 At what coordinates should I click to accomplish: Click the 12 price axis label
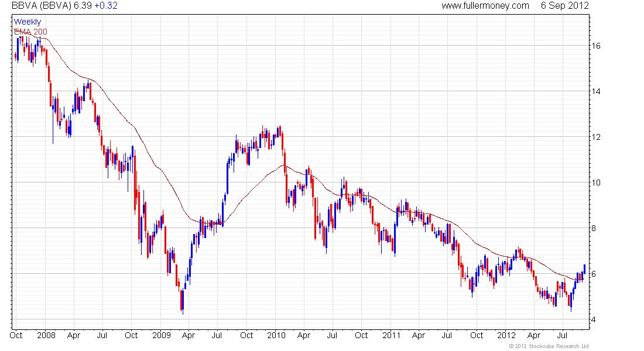tap(596, 137)
